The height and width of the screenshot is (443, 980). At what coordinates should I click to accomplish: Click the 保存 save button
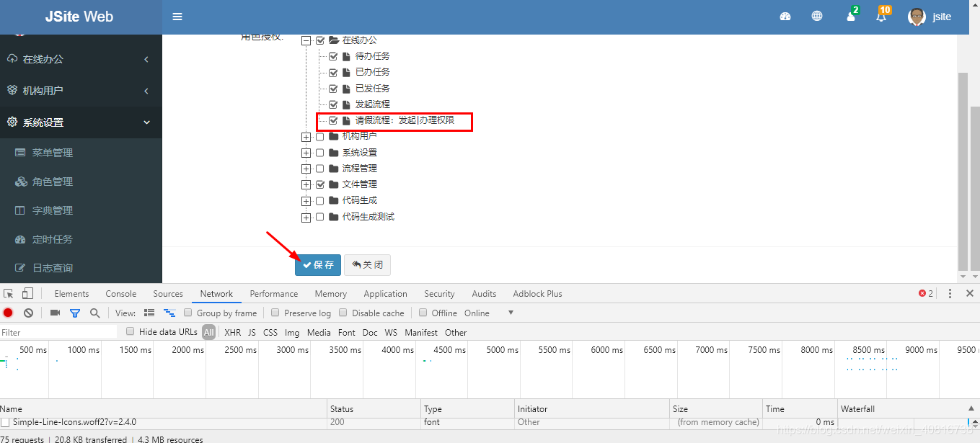click(318, 265)
